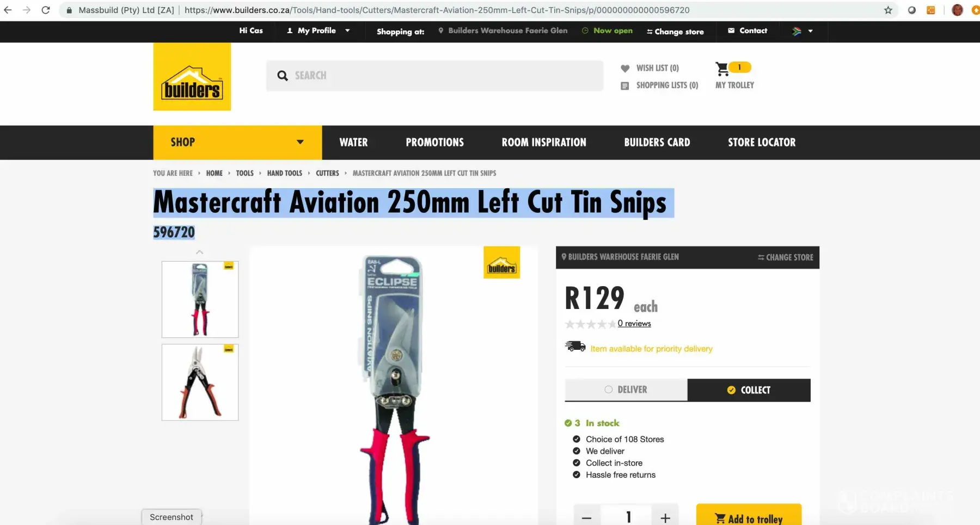Open the My Trolley cart icon

pyautogui.click(x=722, y=69)
